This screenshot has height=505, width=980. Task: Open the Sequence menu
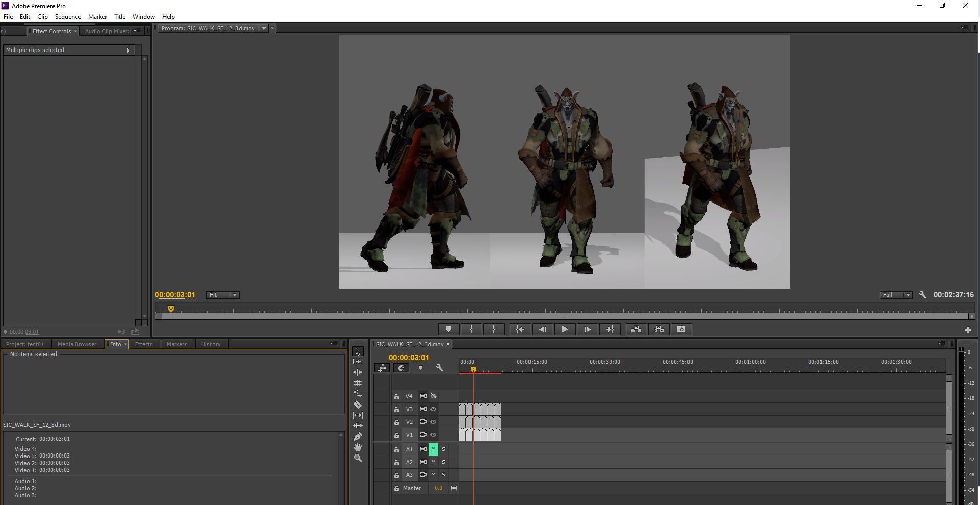68,17
